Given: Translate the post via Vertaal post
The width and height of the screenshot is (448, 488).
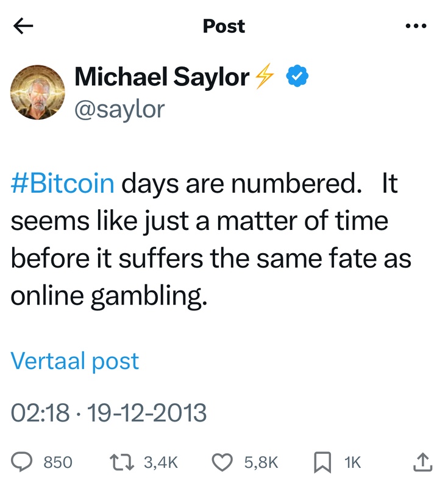Looking at the screenshot, I should [x=75, y=361].
